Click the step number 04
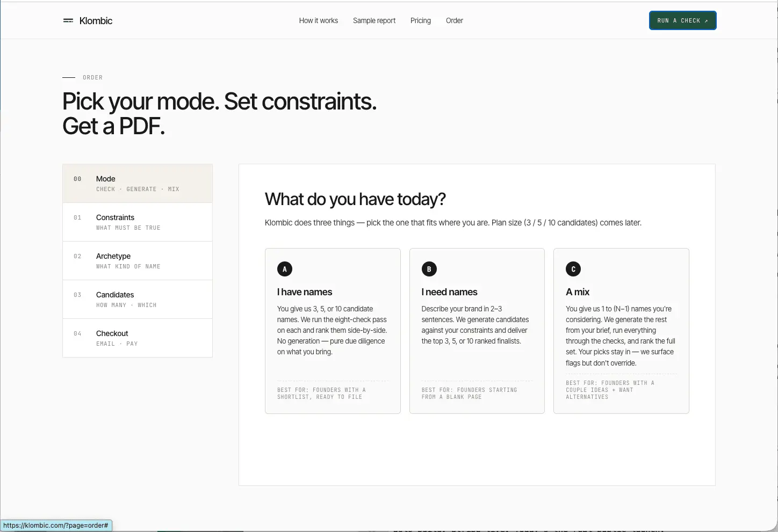The width and height of the screenshot is (778, 532). tap(77, 333)
